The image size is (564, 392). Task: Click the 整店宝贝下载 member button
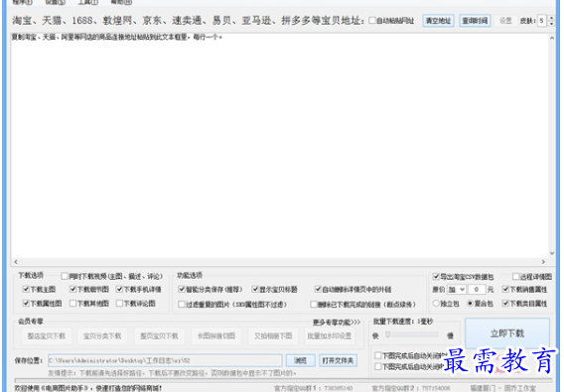[46, 336]
